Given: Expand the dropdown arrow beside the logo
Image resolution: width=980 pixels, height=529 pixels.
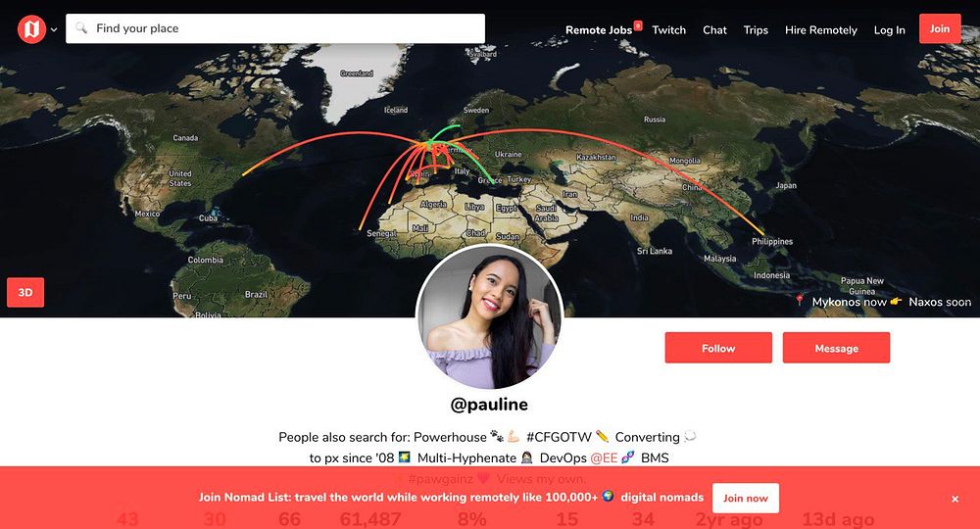Looking at the screenshot, I should pos(54,29).
